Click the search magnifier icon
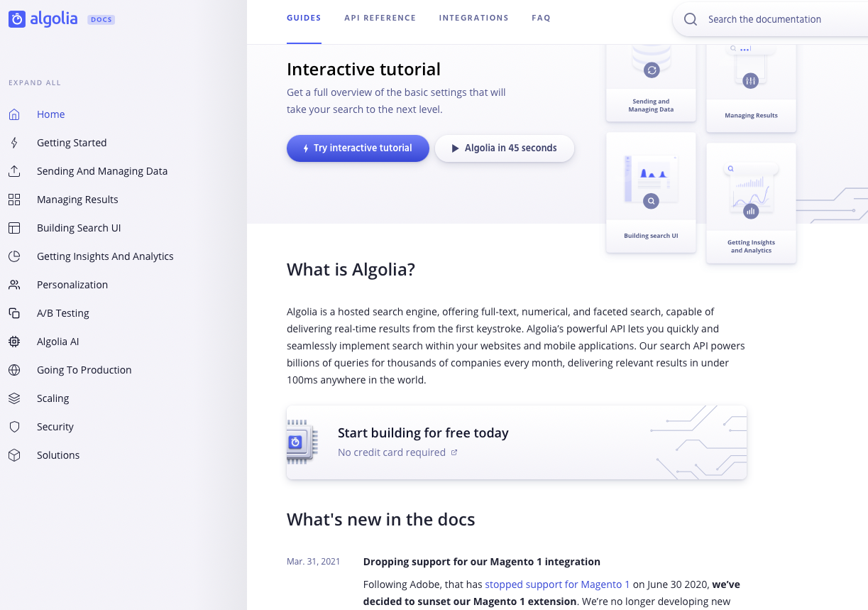The width and height of the screenshot is (868, 610). [x=690, y=19]
